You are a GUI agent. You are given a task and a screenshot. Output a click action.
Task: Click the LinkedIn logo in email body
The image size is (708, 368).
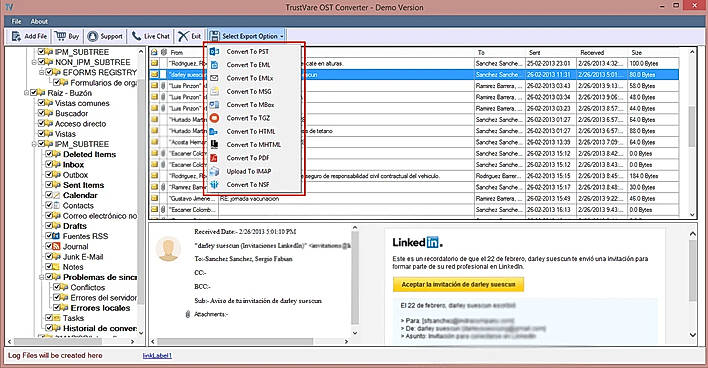pyautogui.click(x=417, y=242)
